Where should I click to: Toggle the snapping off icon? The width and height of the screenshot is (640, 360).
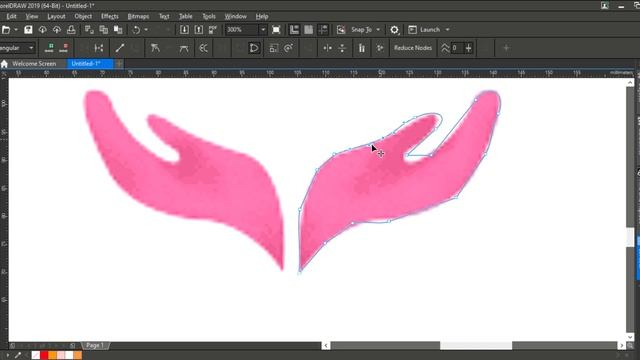[341, 30]
